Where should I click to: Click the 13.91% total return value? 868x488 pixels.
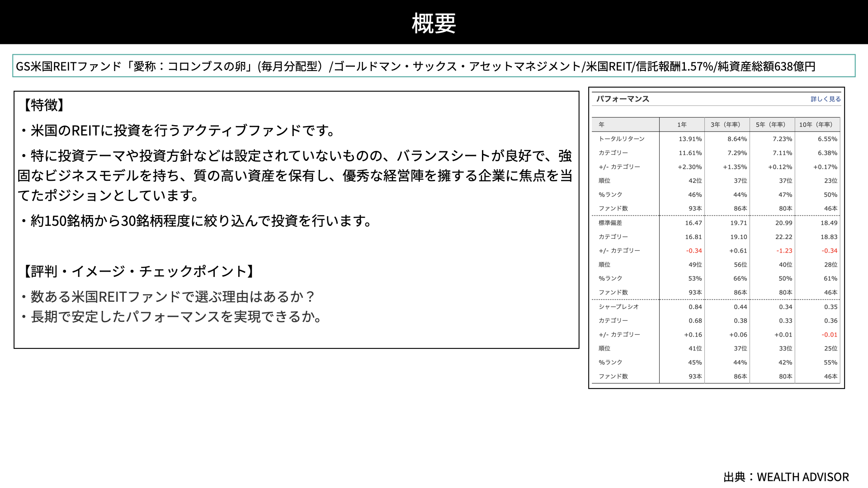[x=690, y=139]
